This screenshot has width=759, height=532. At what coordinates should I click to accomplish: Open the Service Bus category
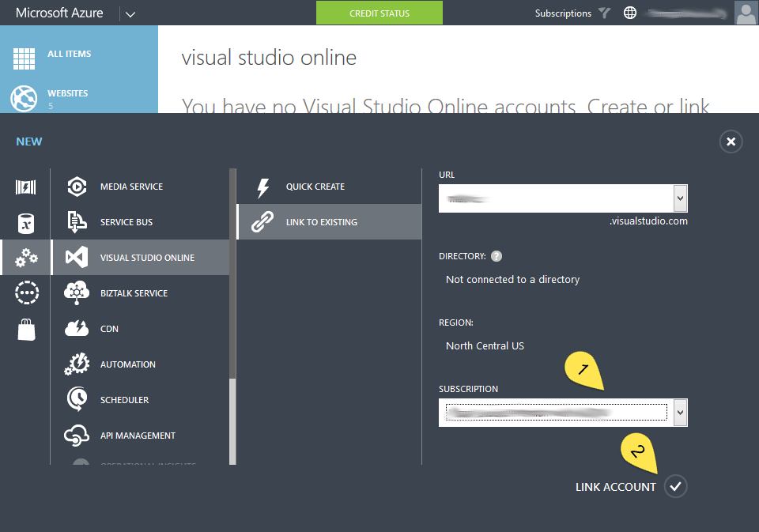point(77,222)
